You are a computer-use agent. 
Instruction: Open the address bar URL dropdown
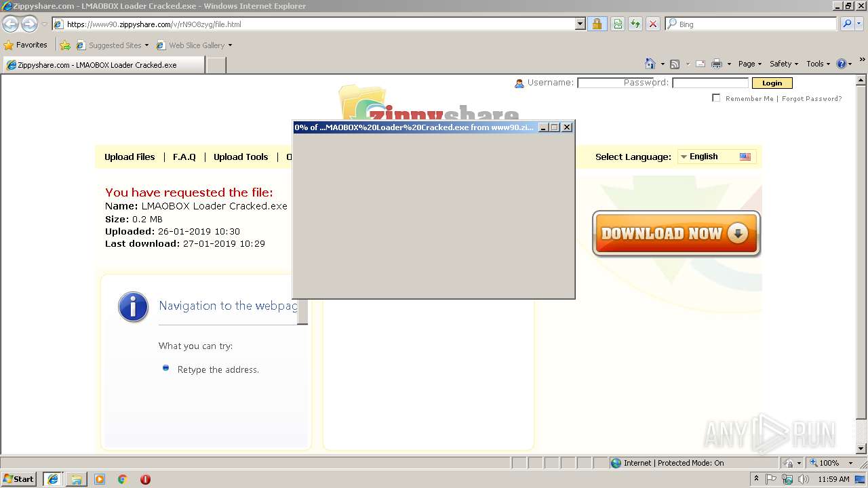580,24
